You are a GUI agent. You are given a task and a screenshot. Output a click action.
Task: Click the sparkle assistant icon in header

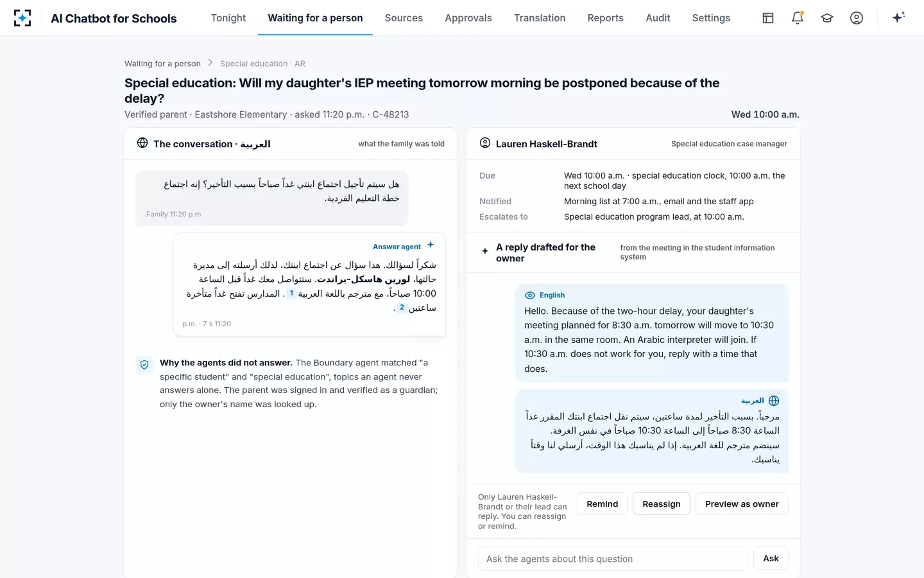[x=898, y=17]
